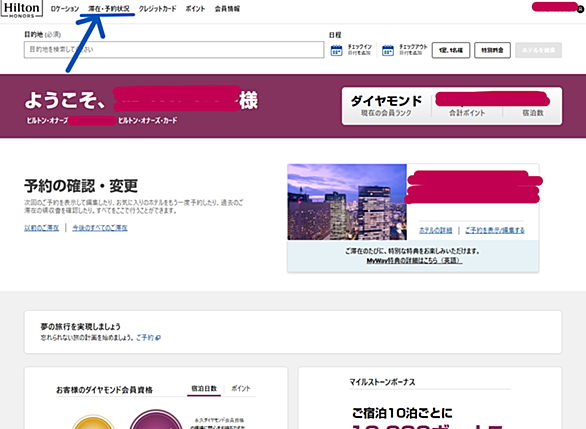Open the ロケーション menu
Image resolution: width=586 pixels, height=429 pixels.
pyautogui.click(x=65, y=9)
